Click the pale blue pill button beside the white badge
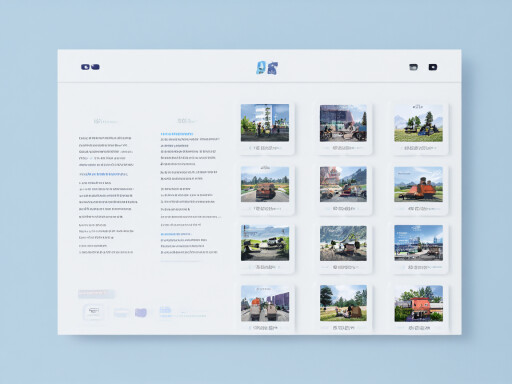This screenshot has width=512, height=384. (121, 313)
